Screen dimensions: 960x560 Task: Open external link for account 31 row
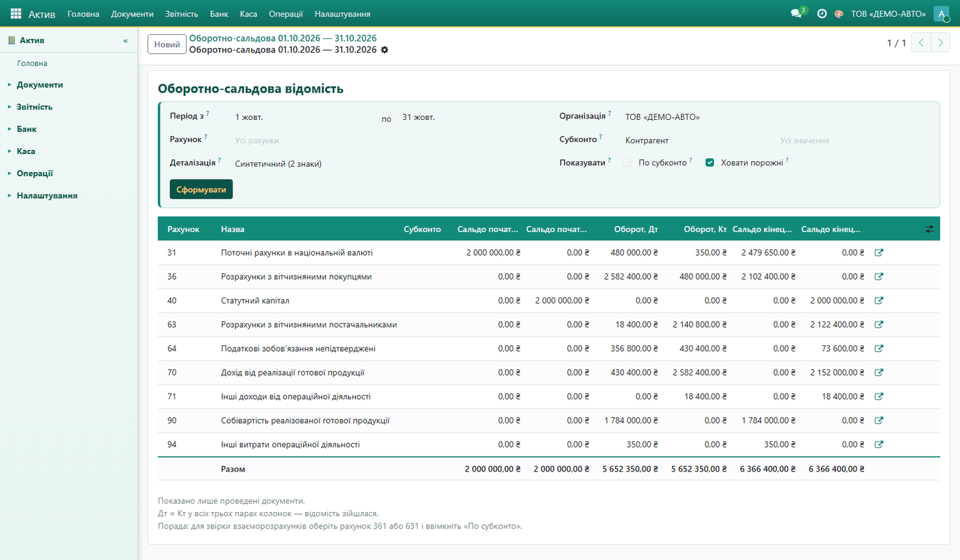tap(879, 253)
